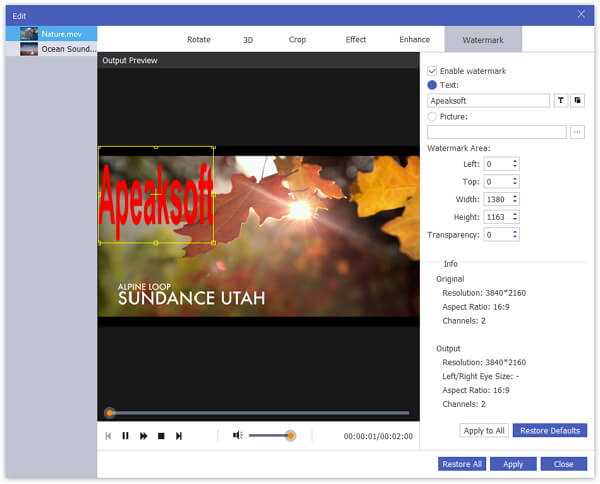This screenshot has width=600, height=484.
Task: Go to the Crop tab
Action: [x=297, y=39]
